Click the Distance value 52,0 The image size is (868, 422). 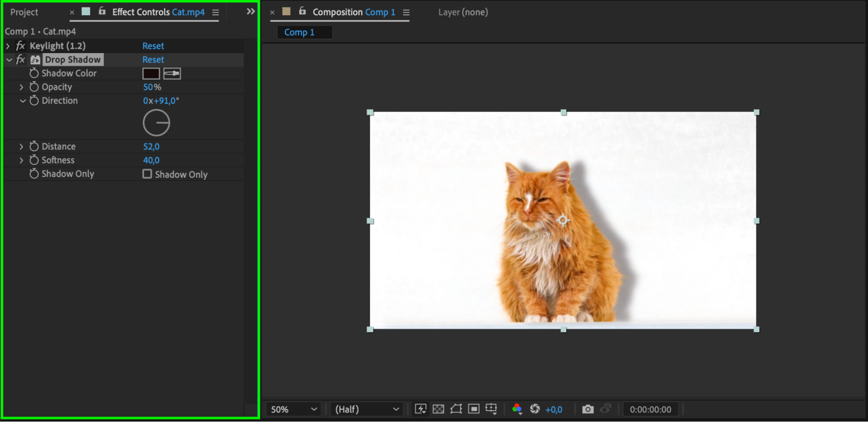(151, 147)
